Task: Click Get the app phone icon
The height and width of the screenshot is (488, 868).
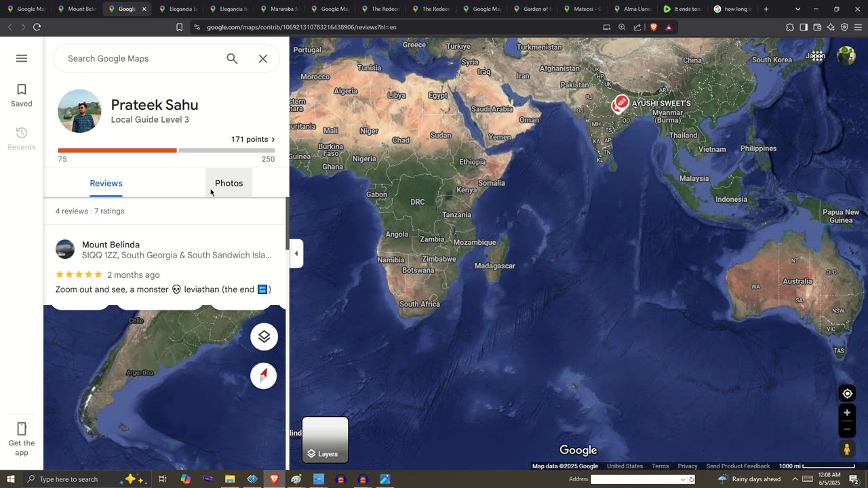Action: pyautogui.click(x=22, y=429)
